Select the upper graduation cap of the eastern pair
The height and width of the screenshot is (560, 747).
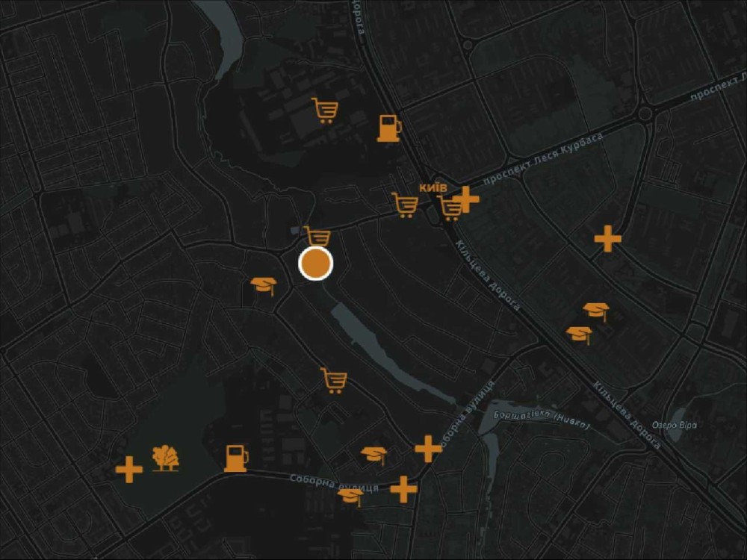(x=596, y=312)
